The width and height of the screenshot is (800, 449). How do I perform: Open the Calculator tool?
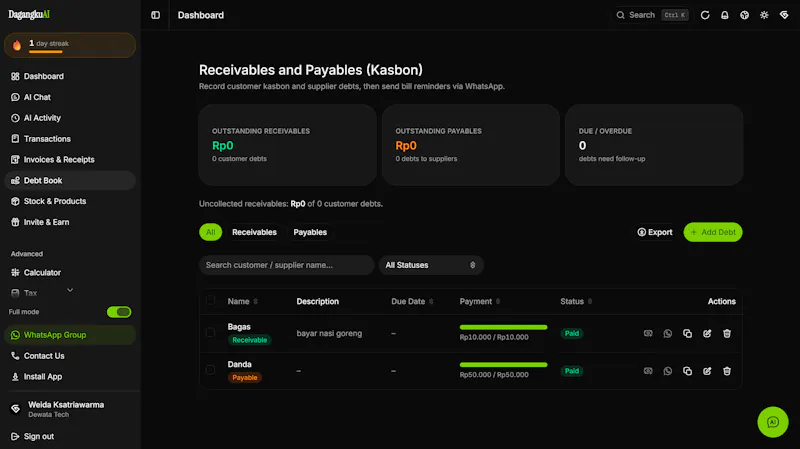click(70, 272)
